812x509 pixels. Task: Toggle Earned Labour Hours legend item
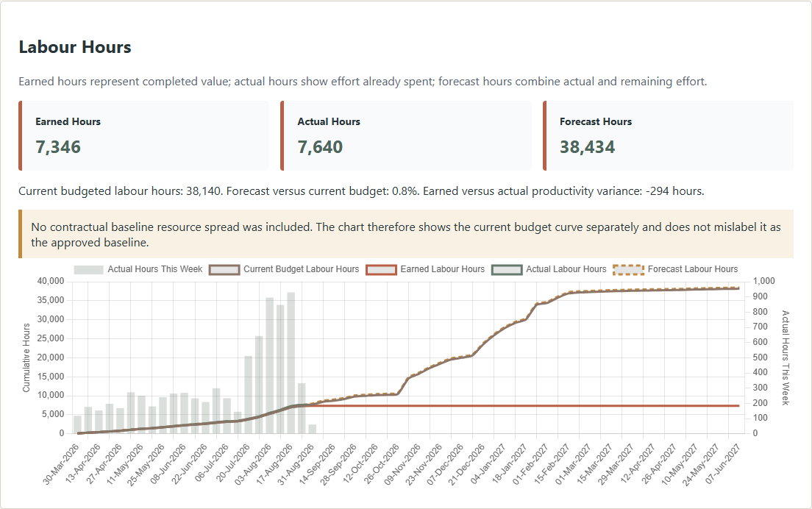(x=424, y=269)
